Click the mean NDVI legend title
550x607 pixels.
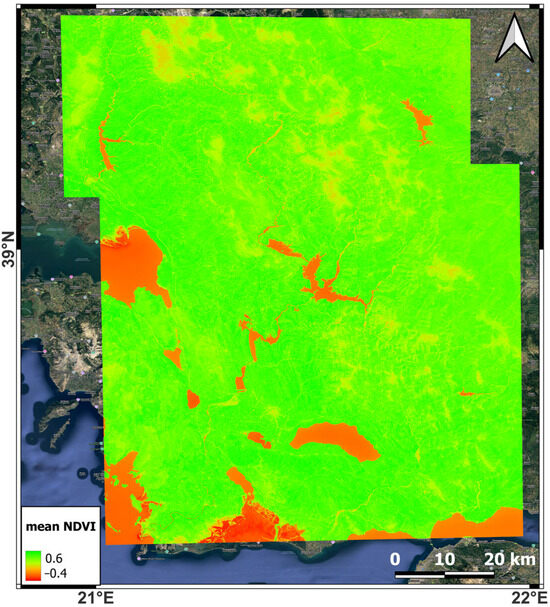pyautogui.click(x=61, y=526)
